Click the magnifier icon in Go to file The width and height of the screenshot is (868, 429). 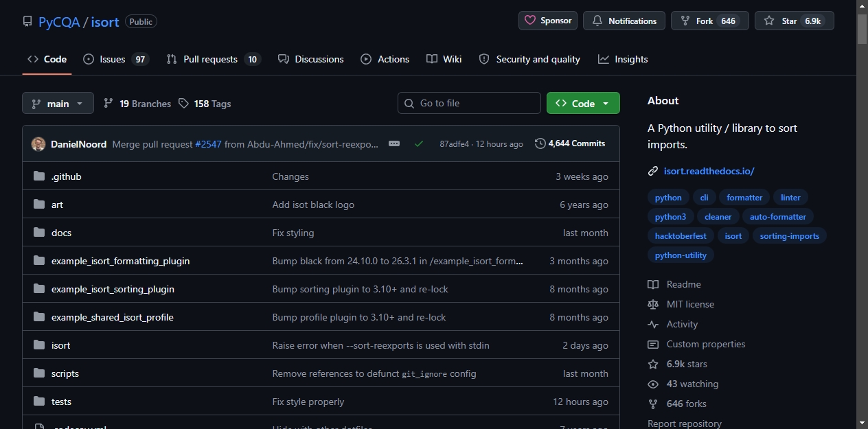tap(409, 103)
